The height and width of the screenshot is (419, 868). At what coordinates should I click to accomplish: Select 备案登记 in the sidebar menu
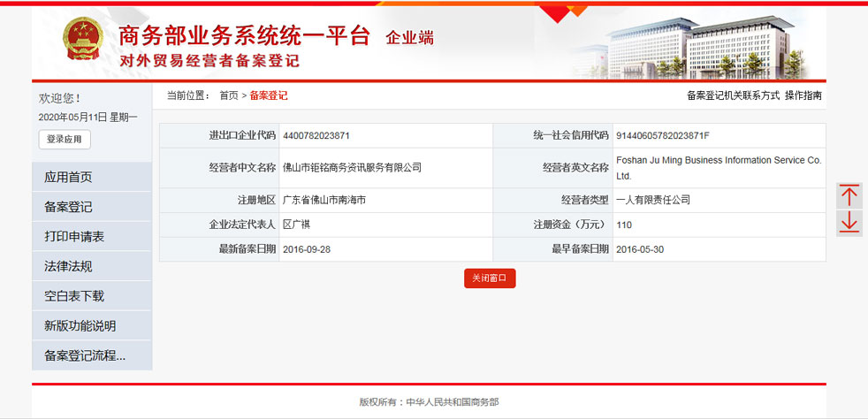[92, 207]
